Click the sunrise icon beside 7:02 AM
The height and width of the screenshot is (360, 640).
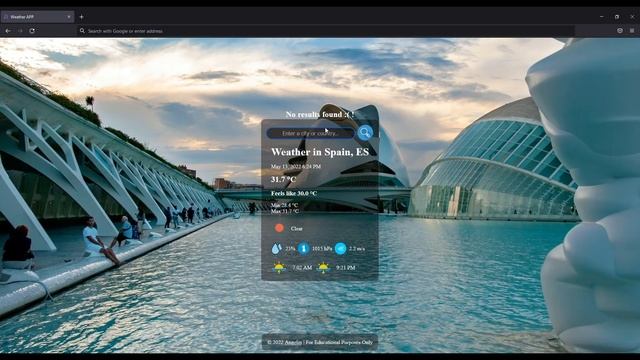coord(279,268)
